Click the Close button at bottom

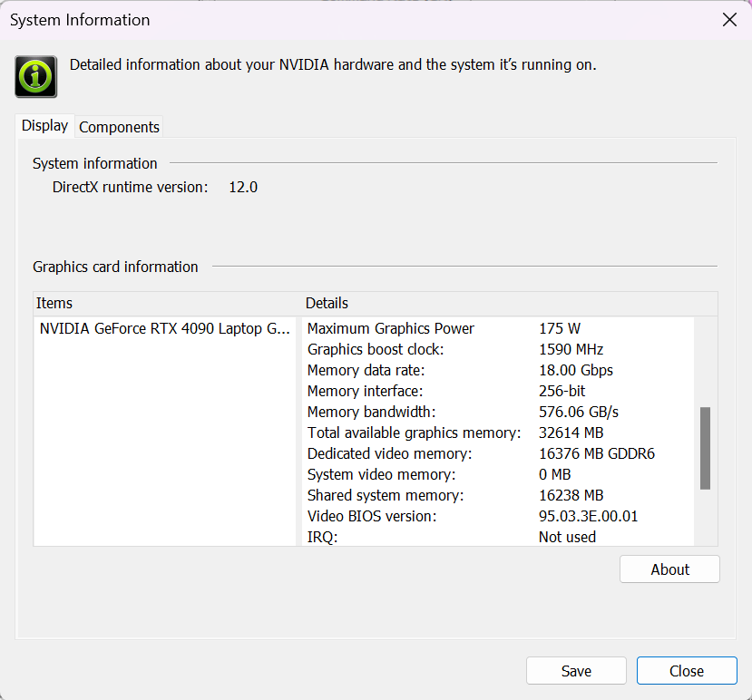686,671
